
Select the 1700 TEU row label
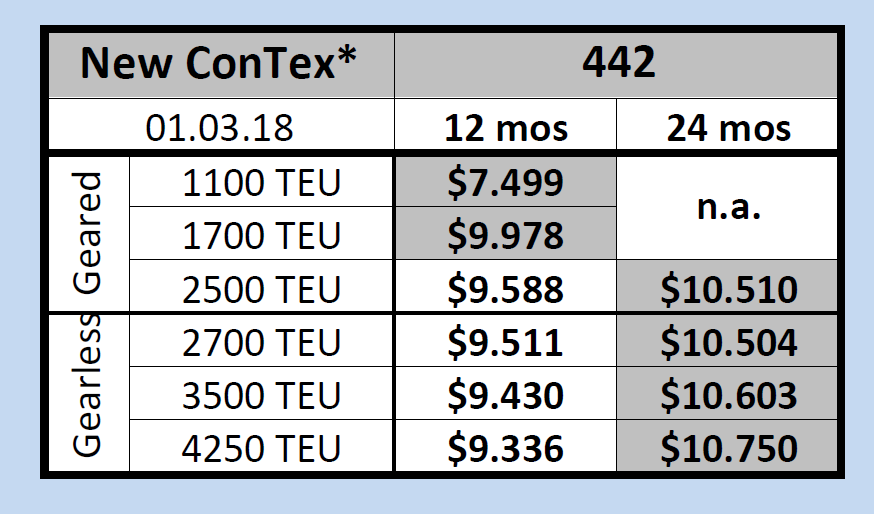(x=262, y=236)
